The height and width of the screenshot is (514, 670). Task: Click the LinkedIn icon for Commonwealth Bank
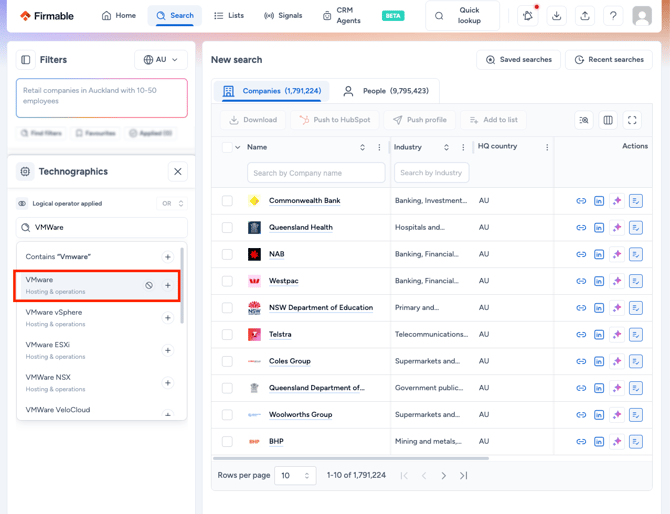(x=599, y=201)
